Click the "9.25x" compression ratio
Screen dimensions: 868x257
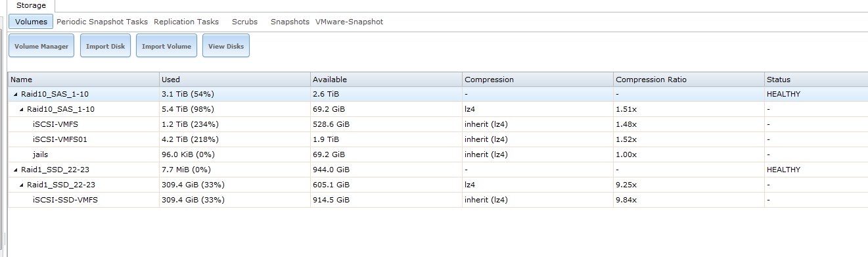626,185
